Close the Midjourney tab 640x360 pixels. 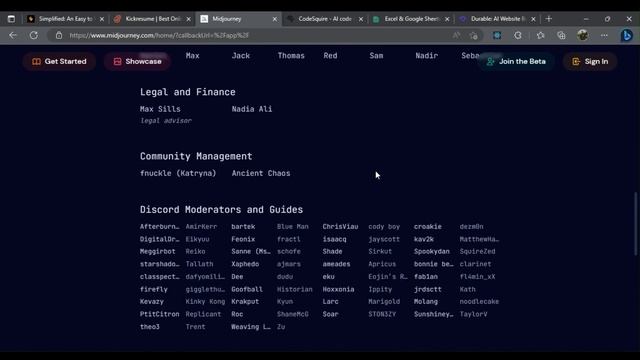tap(275, 19)
